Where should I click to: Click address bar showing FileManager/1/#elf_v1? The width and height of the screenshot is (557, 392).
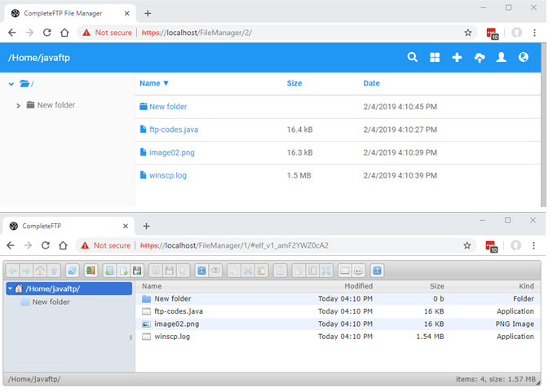[x=277, y=245]
